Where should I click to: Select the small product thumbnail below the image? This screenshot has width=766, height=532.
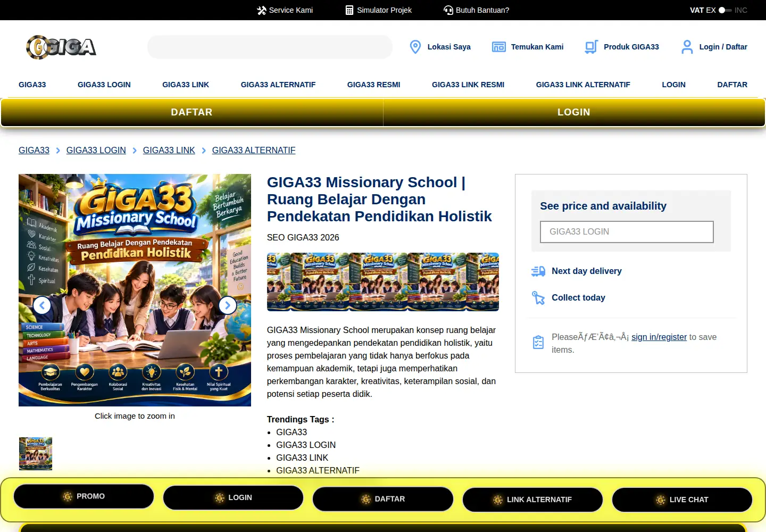tap(36, 454)
